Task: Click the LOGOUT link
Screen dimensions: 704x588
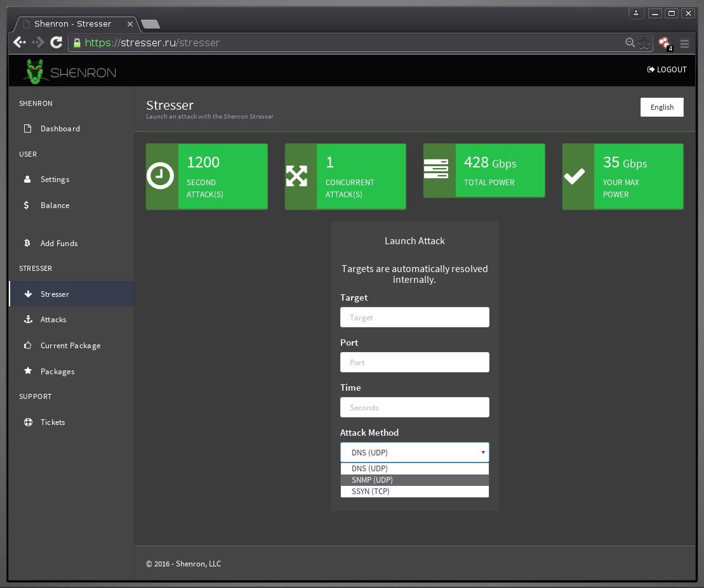Action: point(667,70)
